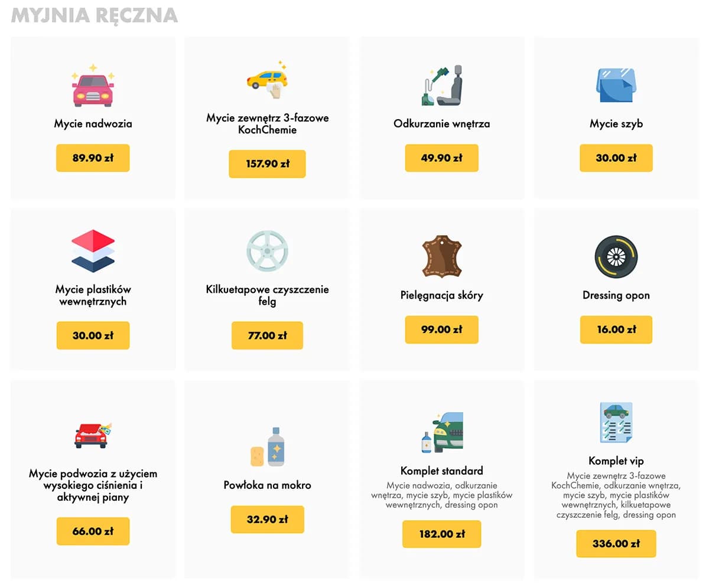Choose the 182.00 zł Komplet standard button

tap(442, 534)
